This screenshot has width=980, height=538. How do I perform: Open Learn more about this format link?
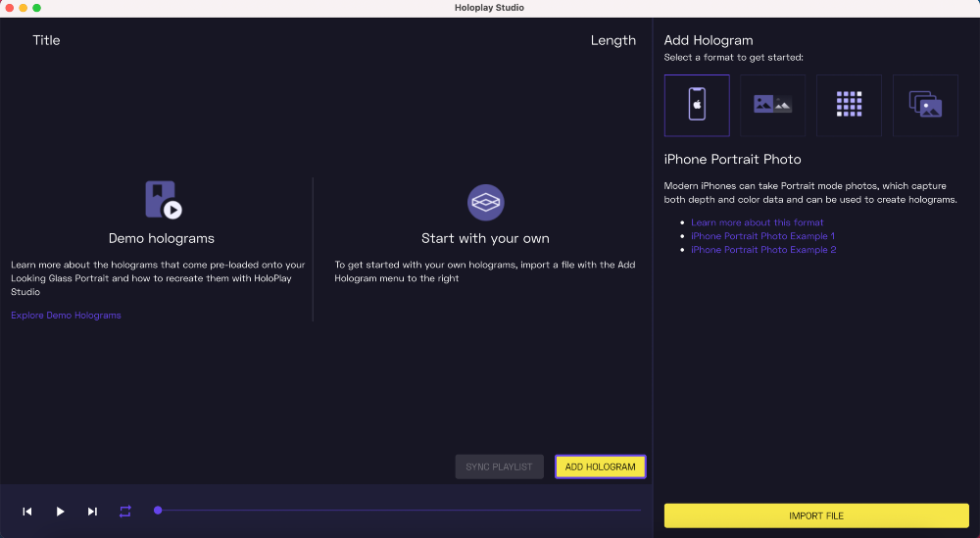757,222
